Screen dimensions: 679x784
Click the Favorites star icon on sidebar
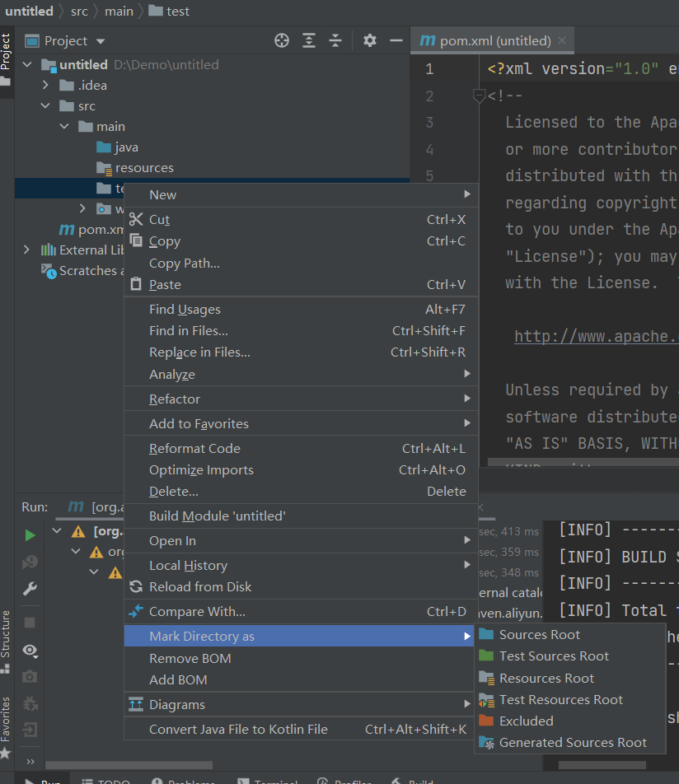point(6,753)
